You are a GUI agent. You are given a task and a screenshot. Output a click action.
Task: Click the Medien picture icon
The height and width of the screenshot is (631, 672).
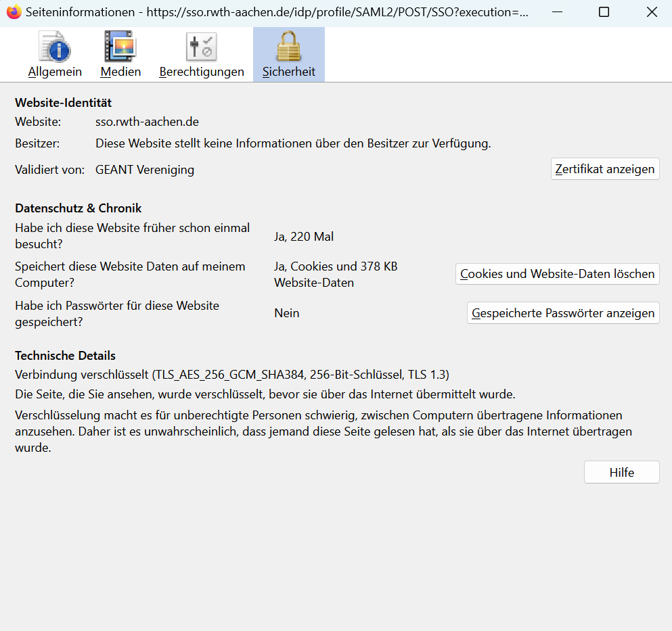click(x=120, y=47)
